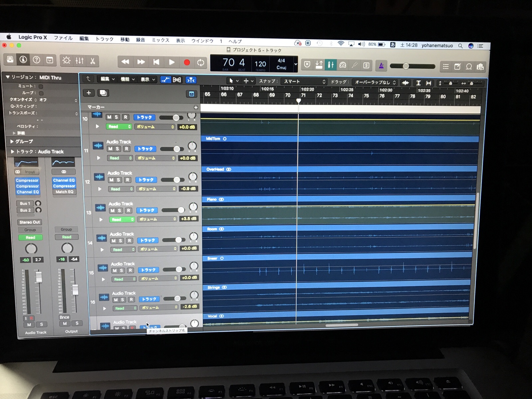The image size is (532, 399).
Task: Enable the purple metronome click
Action: [381, 66]
